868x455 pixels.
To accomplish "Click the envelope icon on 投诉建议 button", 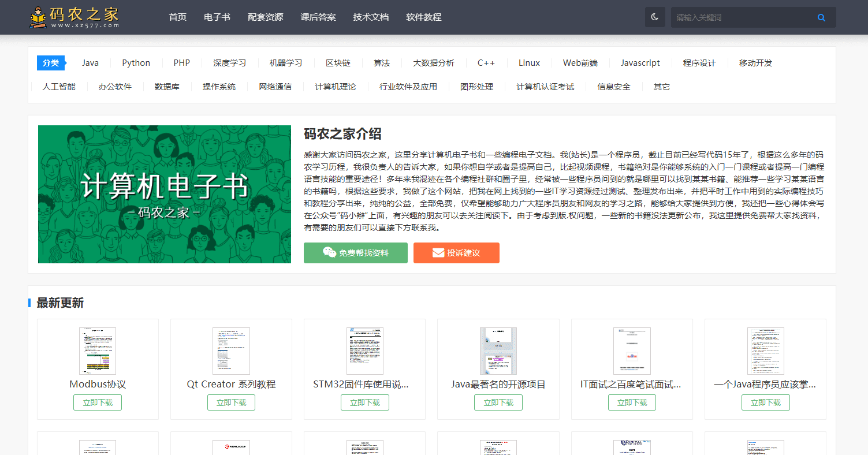I will click(x=437, y=252).
